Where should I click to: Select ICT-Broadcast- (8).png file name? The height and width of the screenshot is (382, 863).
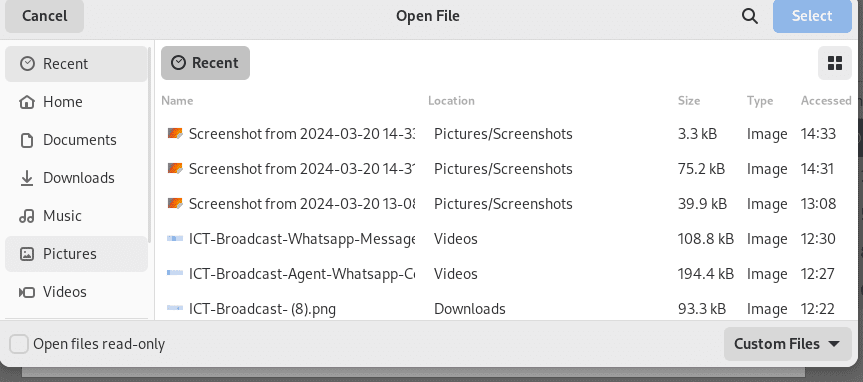263,309
